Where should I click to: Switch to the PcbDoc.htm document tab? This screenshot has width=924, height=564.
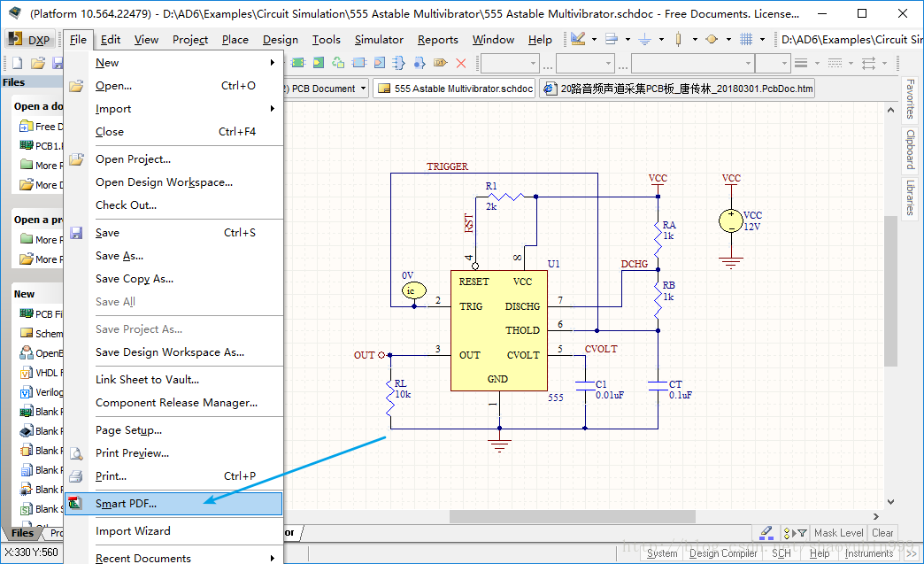(x=677, y=89)
